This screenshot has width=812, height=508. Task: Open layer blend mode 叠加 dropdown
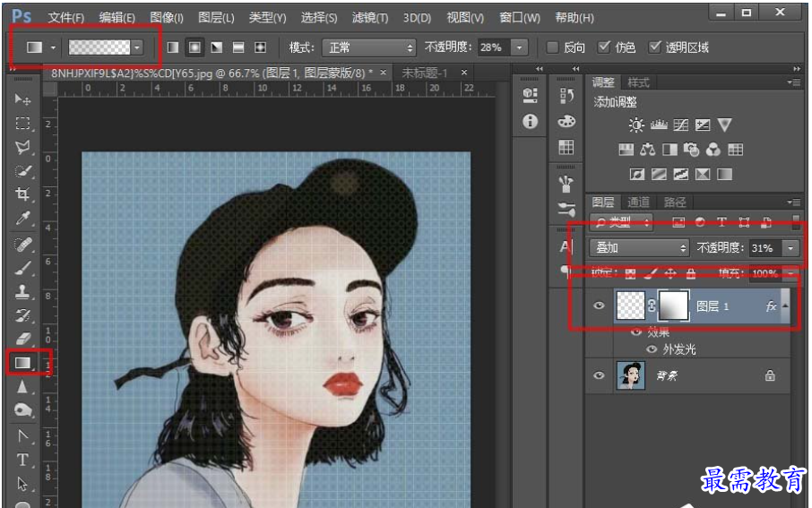tap(639, 248)
